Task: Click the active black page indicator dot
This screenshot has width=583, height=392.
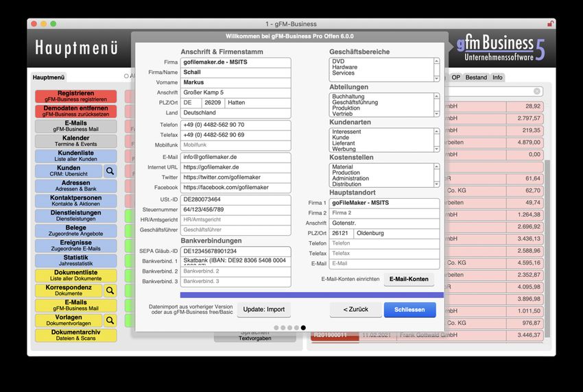Action: coord(303,328)
